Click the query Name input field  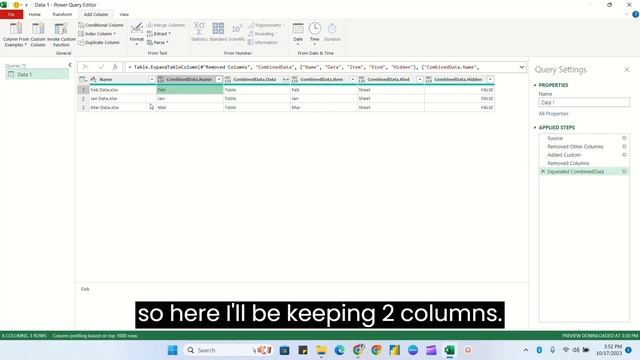click(x=584, y=102)
